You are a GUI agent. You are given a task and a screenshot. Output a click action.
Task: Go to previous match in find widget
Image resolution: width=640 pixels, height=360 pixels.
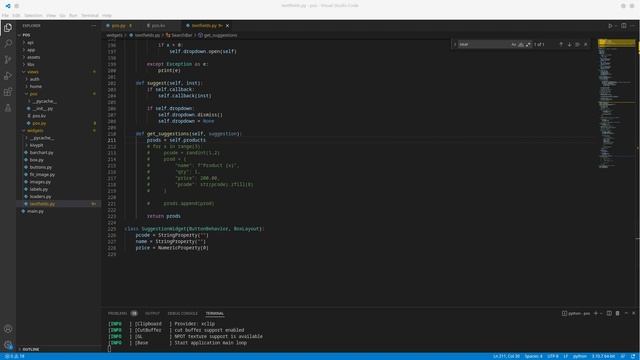point(561,44)
